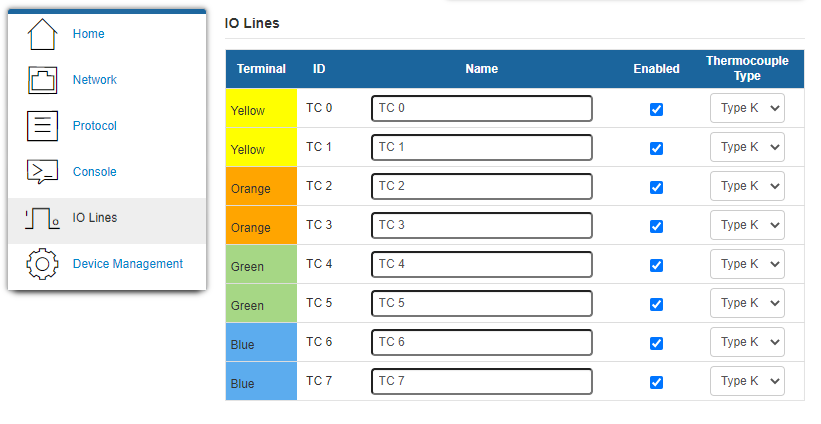The image size is (821, 424).
Task: Go to the Console page
Action: tap(94, 172)
